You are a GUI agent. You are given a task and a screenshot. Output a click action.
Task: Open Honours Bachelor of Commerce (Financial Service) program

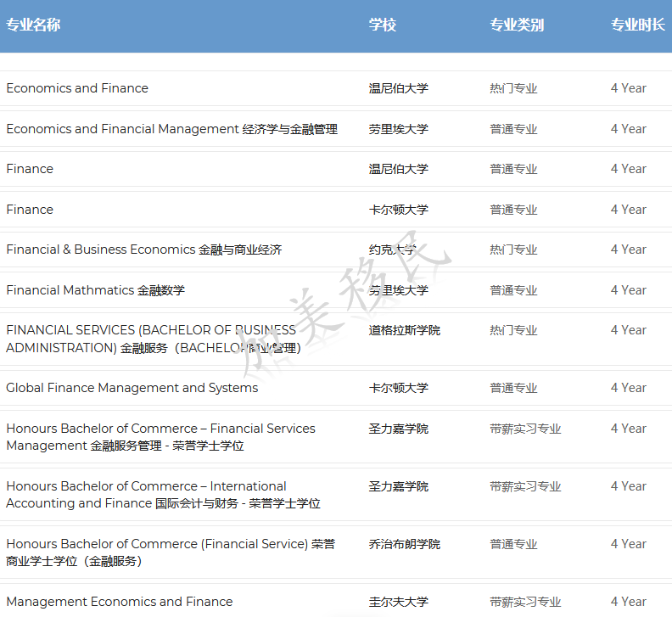click(x=171, y=552)
